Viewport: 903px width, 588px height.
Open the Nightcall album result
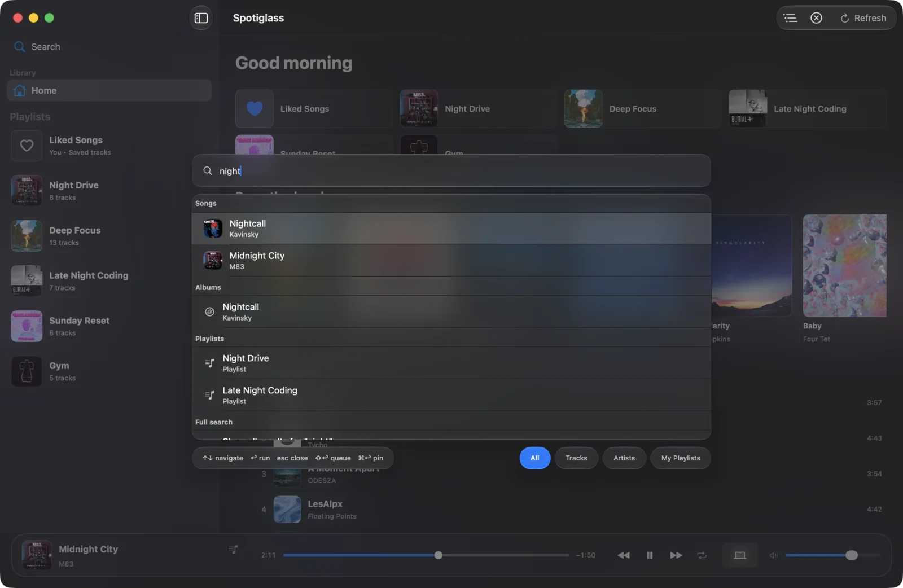point(451,311)
